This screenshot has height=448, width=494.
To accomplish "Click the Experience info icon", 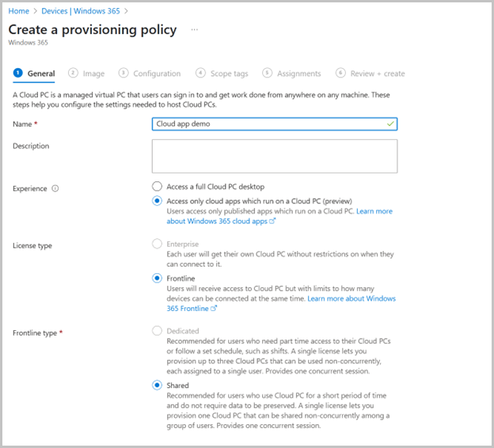I will point(55,189).
